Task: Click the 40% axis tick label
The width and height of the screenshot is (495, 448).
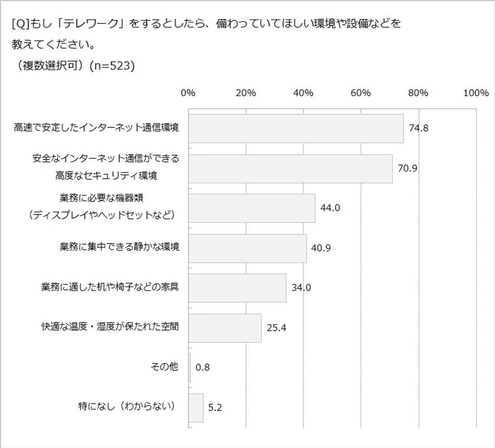Action: [303, 93]
